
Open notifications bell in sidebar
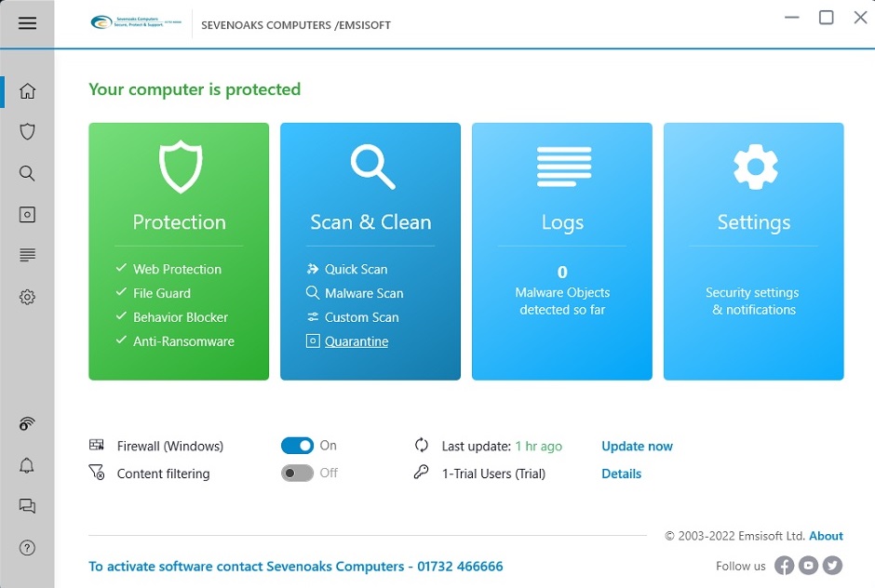pos(27,465)
